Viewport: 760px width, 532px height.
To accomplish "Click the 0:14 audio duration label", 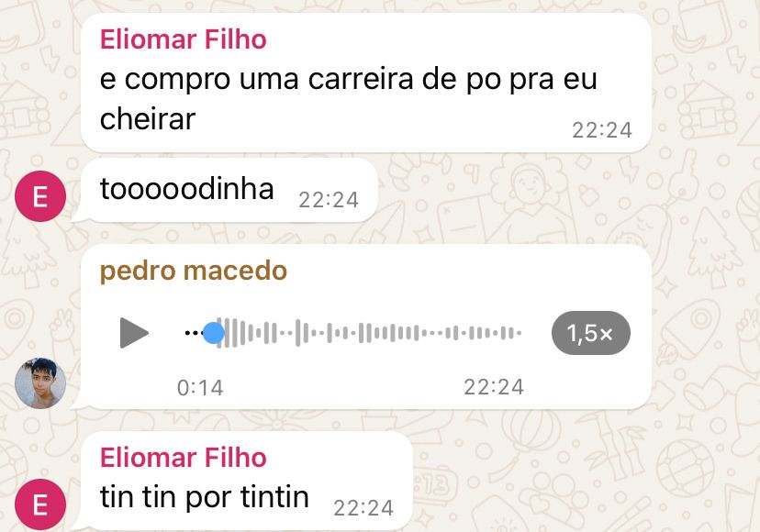I will coord(200,388).
